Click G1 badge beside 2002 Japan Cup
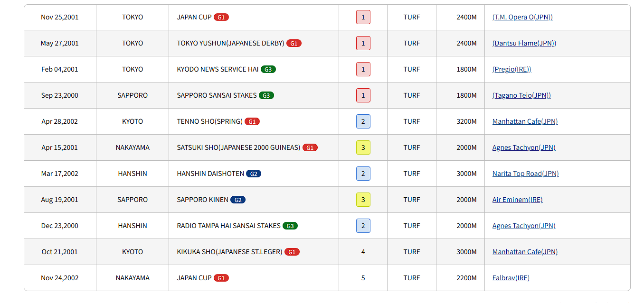 [x=221, y=278]
